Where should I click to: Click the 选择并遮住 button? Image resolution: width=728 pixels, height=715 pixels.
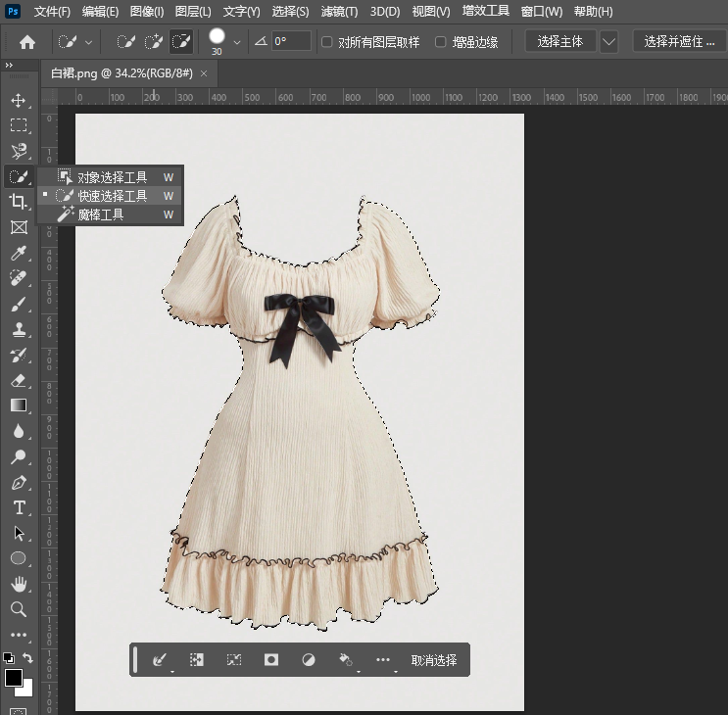coord(679,42)
